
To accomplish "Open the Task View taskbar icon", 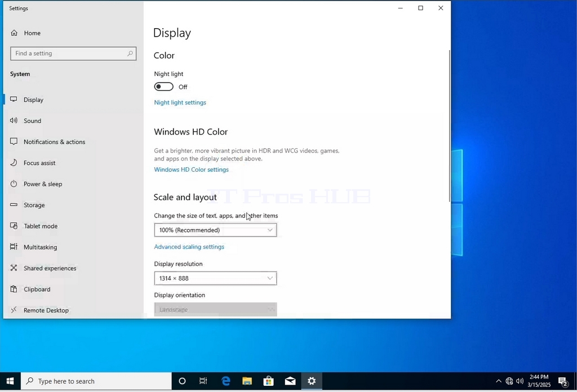I will pos(203,381).
